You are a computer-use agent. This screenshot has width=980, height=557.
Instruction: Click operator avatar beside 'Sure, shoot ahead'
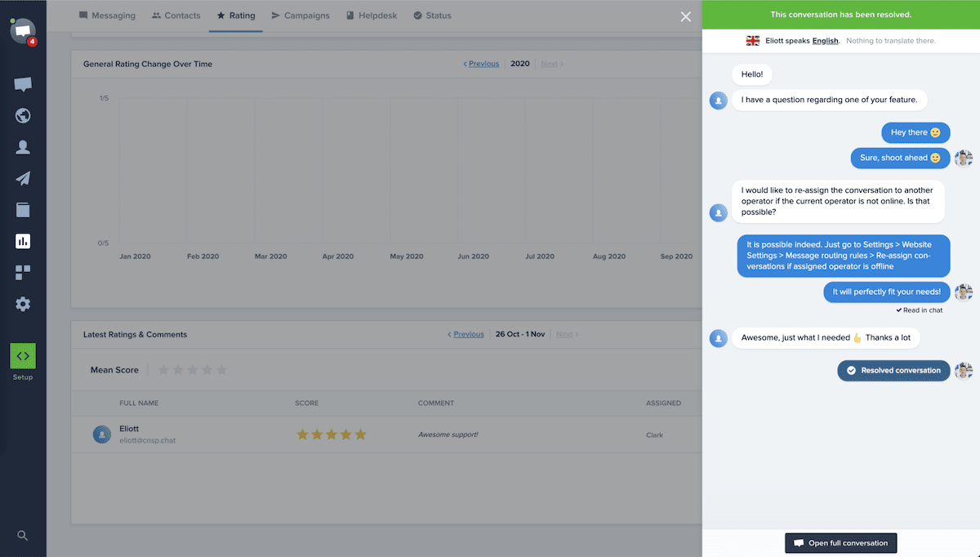pos(964,158)
